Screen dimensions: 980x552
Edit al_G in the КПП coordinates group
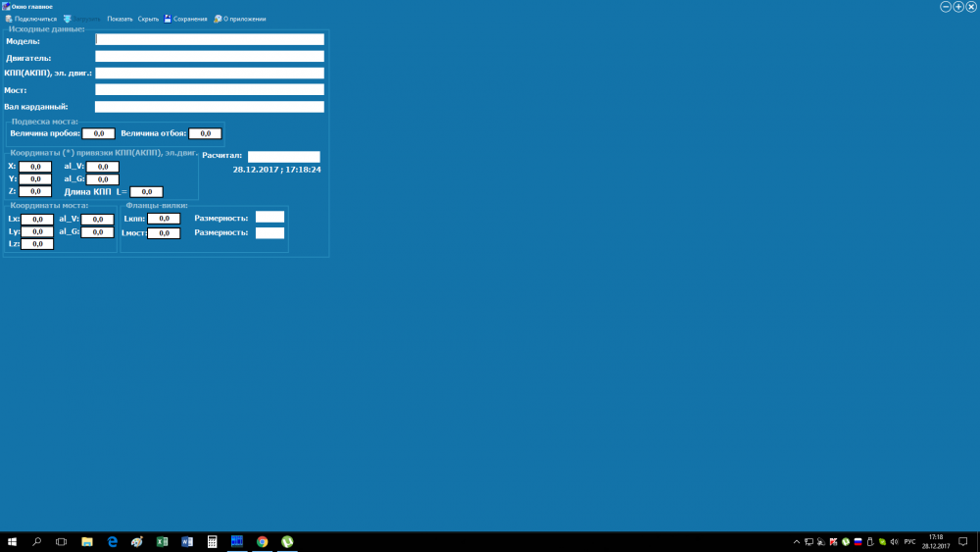103,179
